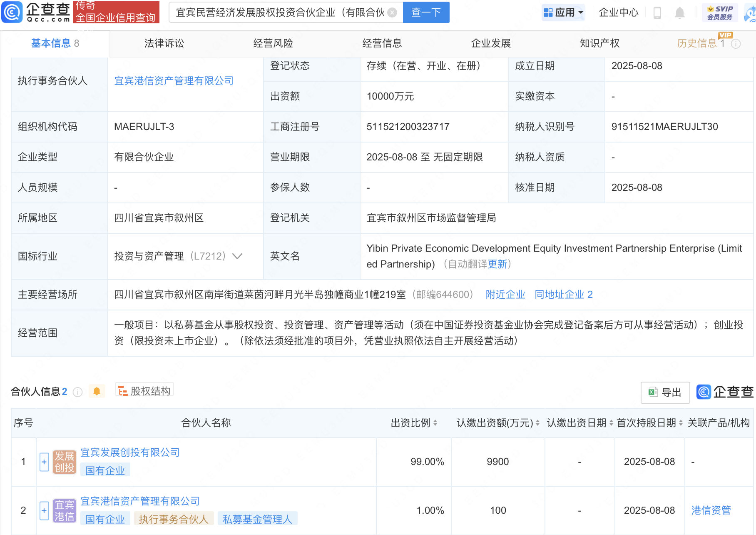Sort by 首次持股日期 column arrows
The width and height of the screenshot is (756, 535).
(x=681, y=423)
